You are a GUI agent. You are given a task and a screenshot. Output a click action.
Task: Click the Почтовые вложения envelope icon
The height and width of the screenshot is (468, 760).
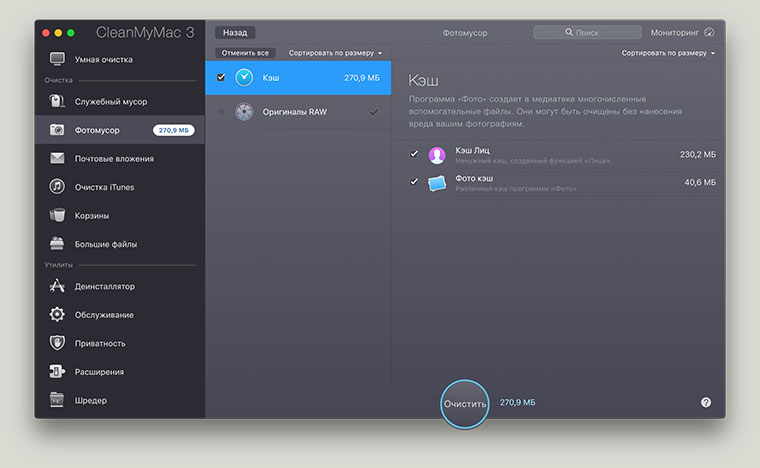coord(57,158)
